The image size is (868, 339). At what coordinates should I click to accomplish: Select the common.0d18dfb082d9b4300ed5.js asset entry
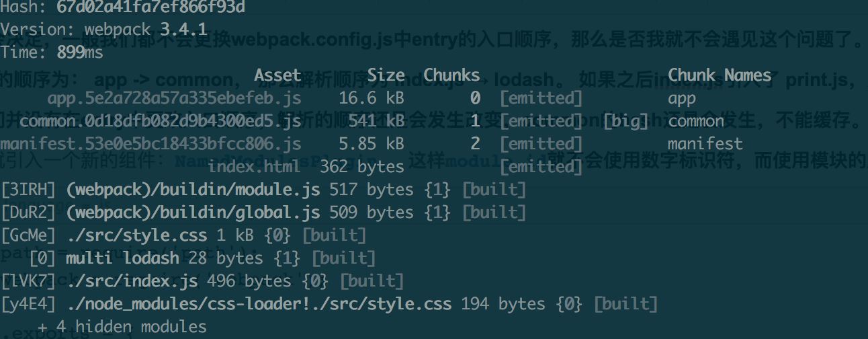(160, 121)
